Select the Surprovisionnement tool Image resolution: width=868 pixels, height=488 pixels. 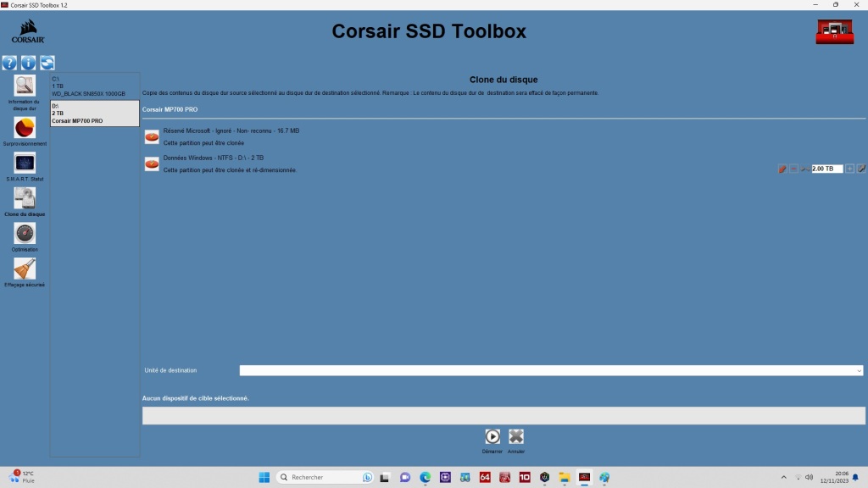tap(25, 127)
